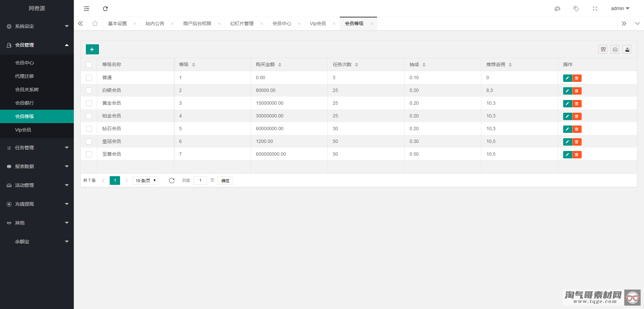
Task: Open the column filter icon
Action: [x=603, y=50]
